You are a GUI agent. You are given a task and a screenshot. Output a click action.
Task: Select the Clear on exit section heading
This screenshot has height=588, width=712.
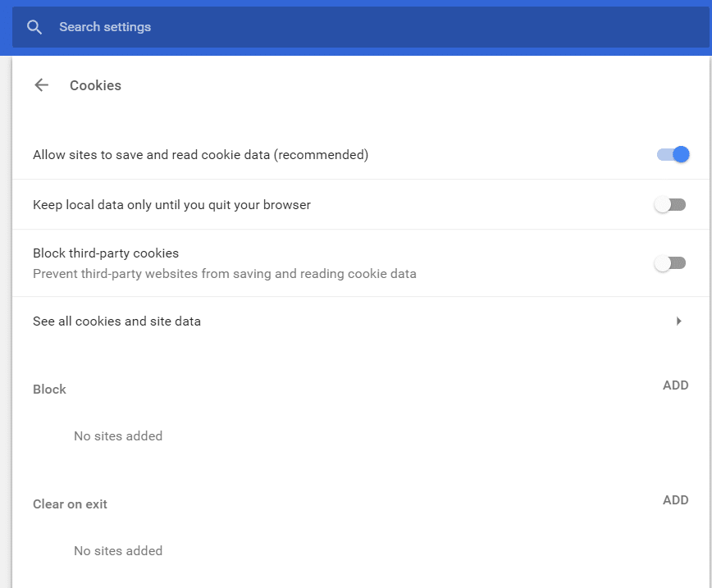tap(70, 504)
